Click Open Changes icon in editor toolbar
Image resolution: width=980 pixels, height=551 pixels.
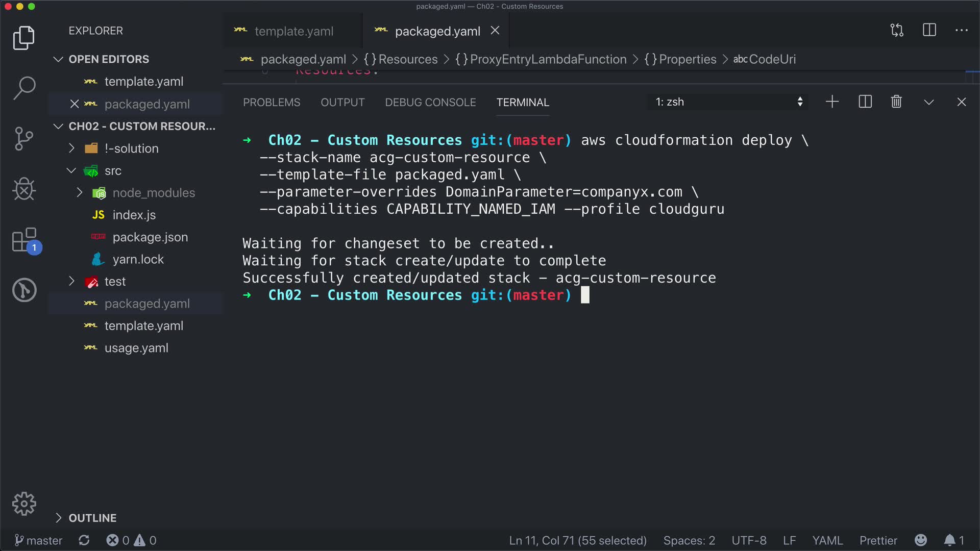[x=897, y=31]
